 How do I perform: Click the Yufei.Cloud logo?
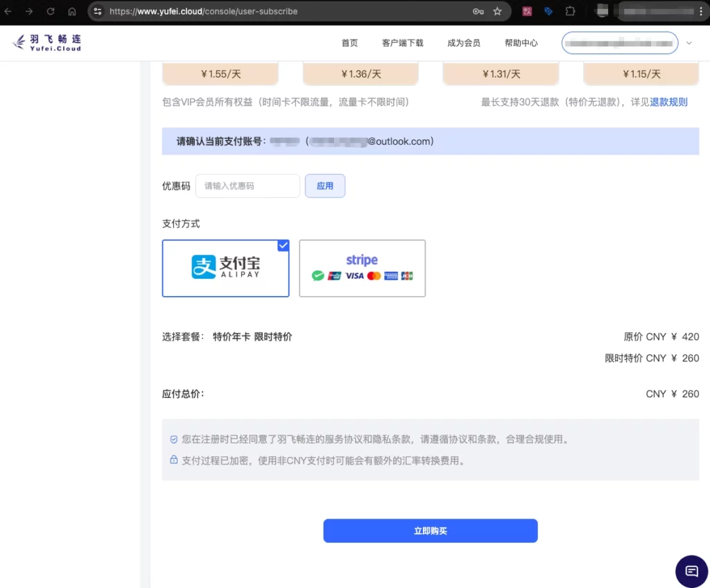[46, 42]
